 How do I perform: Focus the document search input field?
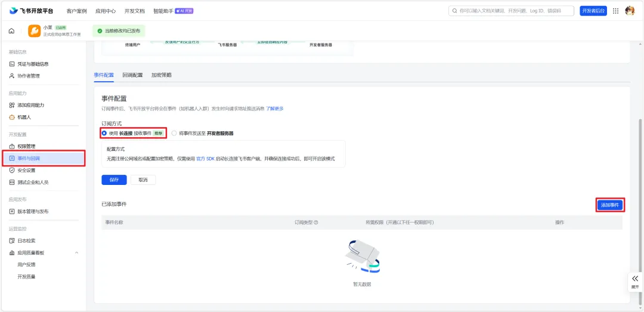coord(511,11)
